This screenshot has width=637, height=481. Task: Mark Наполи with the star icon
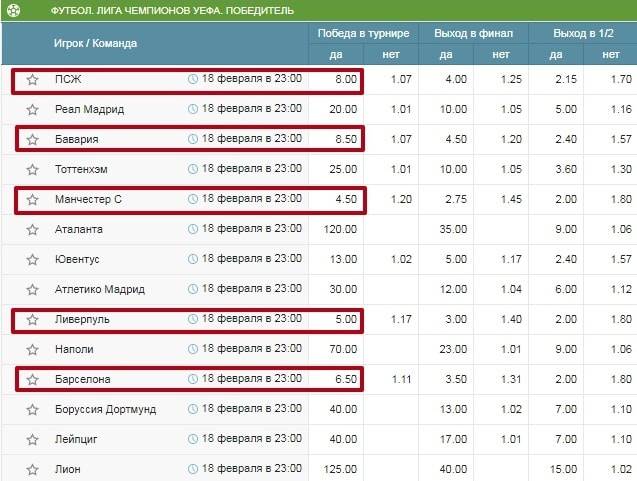pyautogui.click(x=32, y=349)
